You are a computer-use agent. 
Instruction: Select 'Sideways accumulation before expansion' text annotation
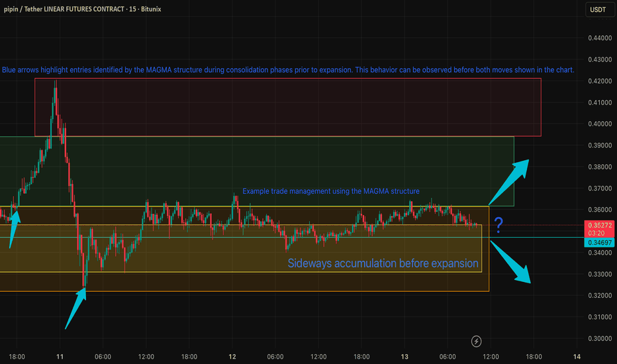coord(383,263)
